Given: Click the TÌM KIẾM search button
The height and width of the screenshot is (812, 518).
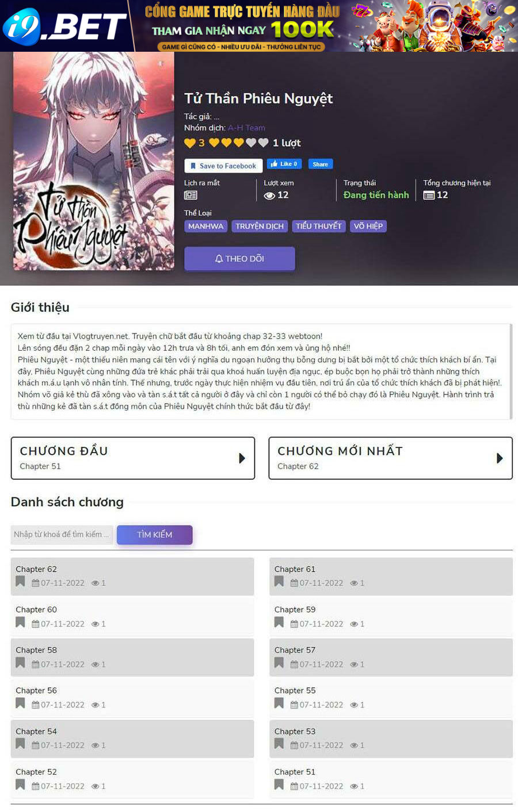Looking at the screenshot, I should click(x=155, y=535).
